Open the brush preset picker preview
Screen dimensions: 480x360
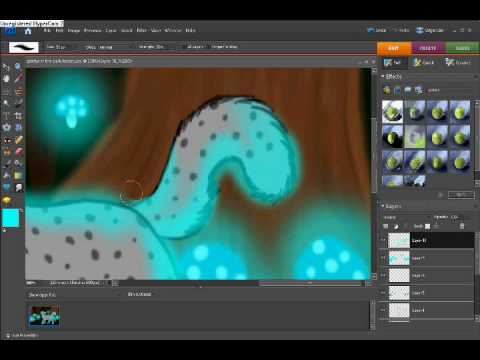point(24,47)
